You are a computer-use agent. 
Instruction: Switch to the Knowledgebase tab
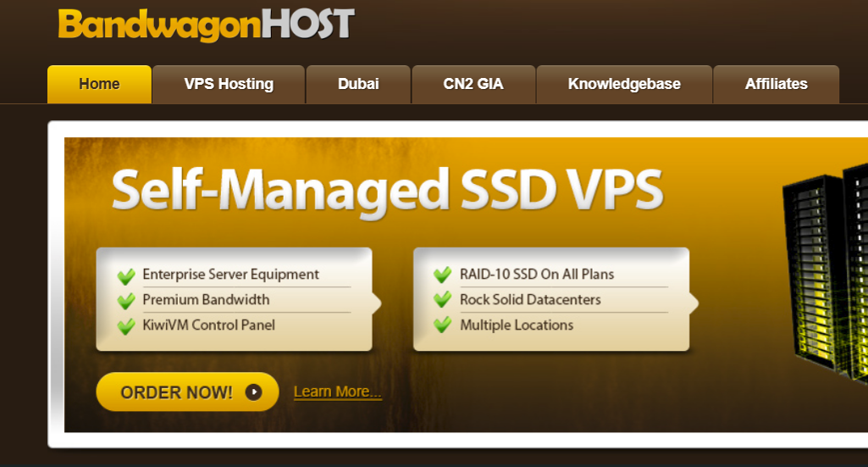tap(624, 84)
